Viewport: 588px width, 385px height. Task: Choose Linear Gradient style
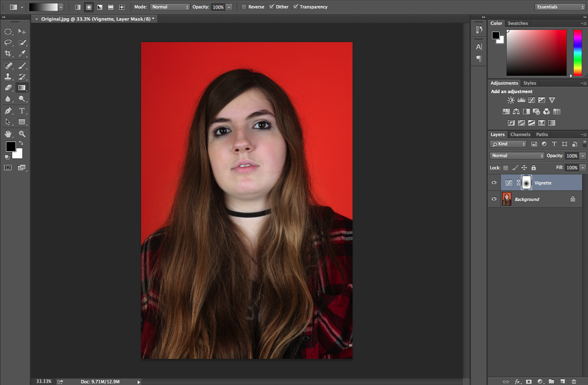pyautogui.click(x=78, y=7)
